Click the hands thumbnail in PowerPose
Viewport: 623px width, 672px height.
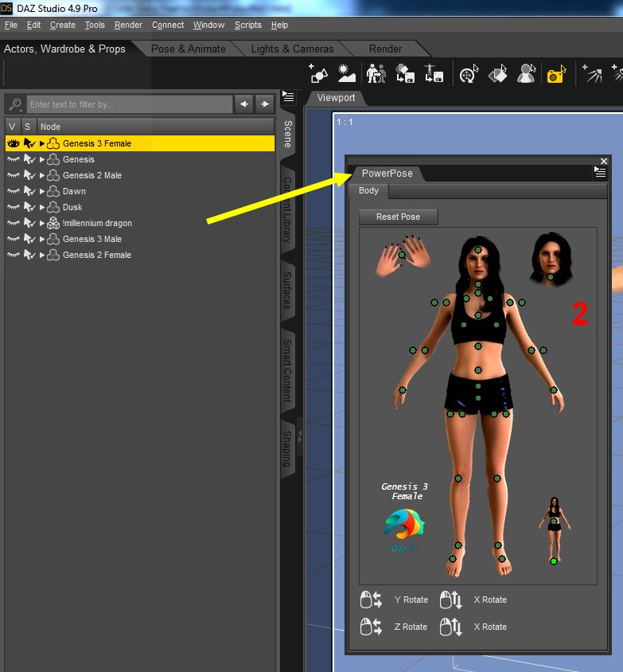402,256
